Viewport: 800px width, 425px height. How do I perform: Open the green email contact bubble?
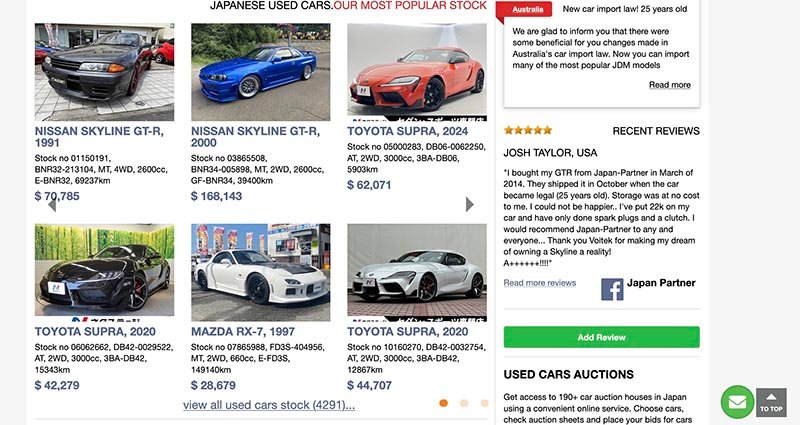737,402
